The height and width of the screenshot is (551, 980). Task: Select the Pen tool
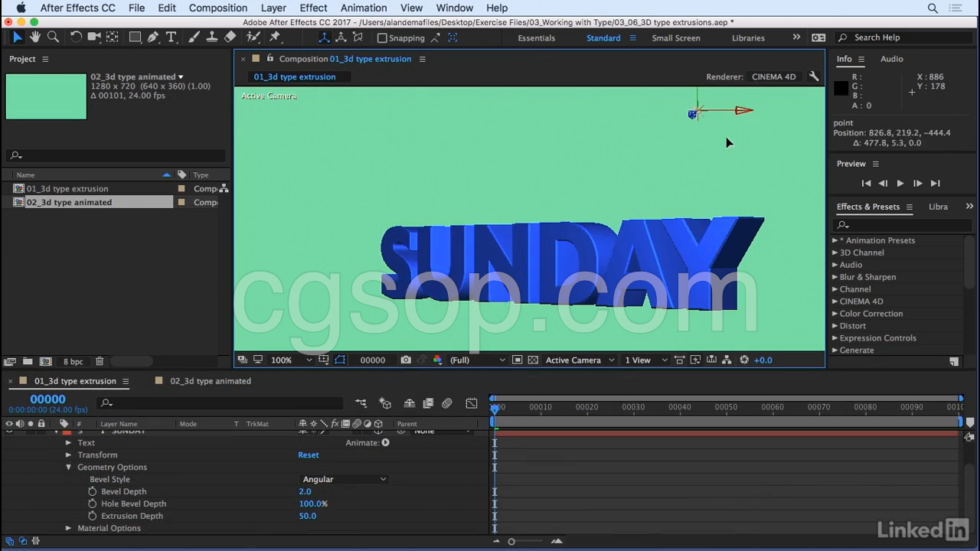(153, 37)
